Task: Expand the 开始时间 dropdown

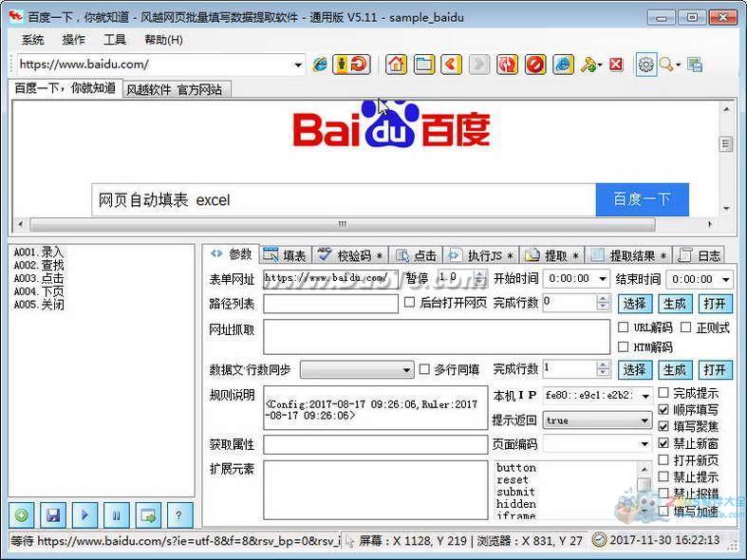Action: [603, 278]
